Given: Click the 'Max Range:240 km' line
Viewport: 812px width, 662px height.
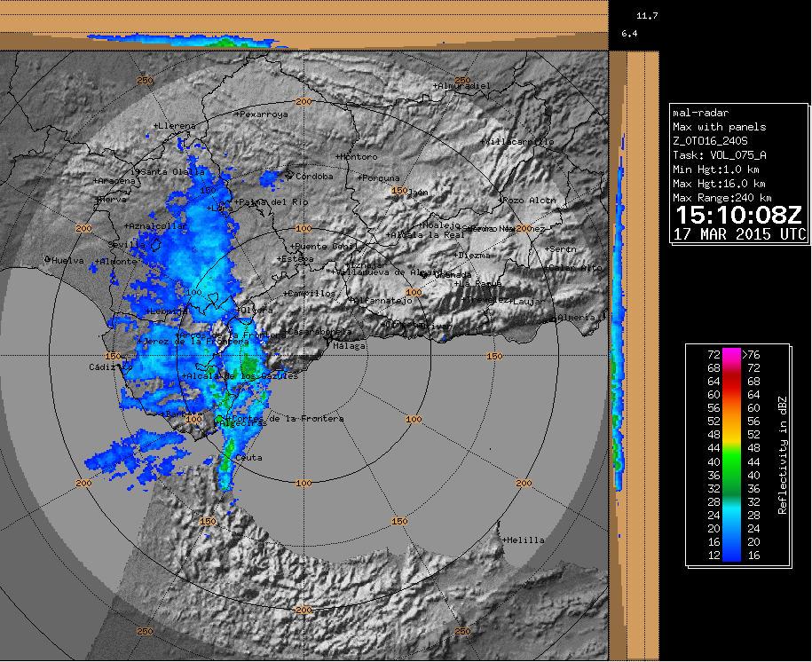Looking at the screenshot, I should click(x=722, y=197).
